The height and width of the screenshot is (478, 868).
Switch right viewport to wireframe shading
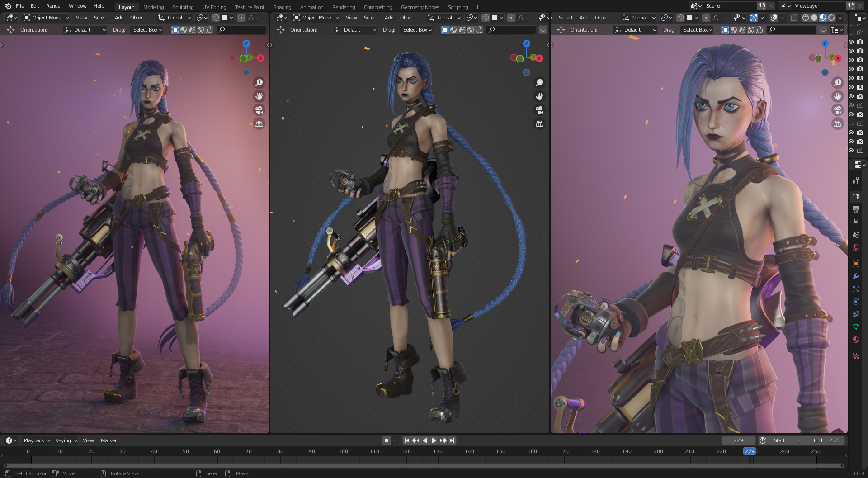coord(806,18)
